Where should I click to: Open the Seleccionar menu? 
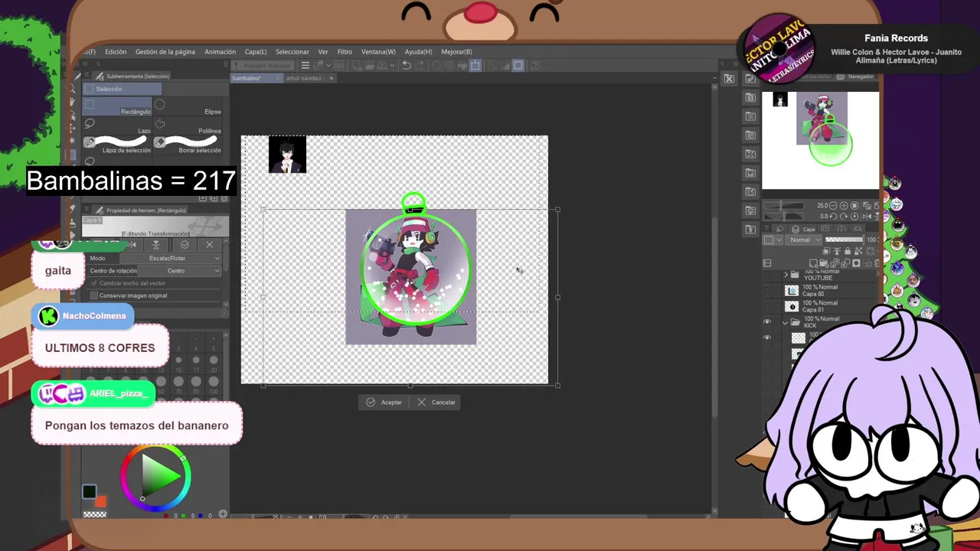coord(292,52)
